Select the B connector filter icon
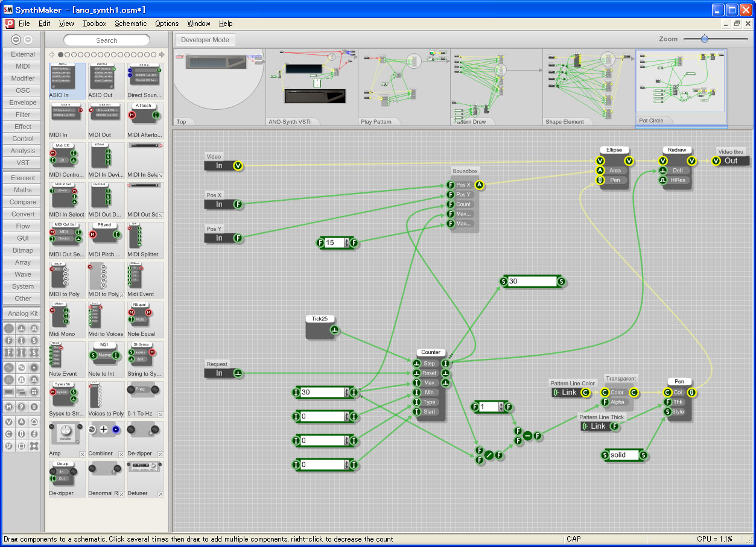756x547 pixels. pyautogui.click(x=34, y=407)
